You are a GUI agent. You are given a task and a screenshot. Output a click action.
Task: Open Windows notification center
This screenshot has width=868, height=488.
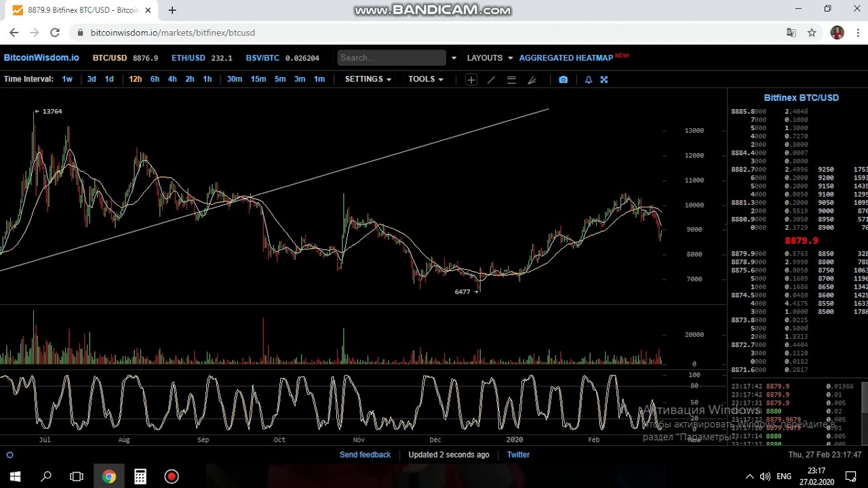coord(851,476)
